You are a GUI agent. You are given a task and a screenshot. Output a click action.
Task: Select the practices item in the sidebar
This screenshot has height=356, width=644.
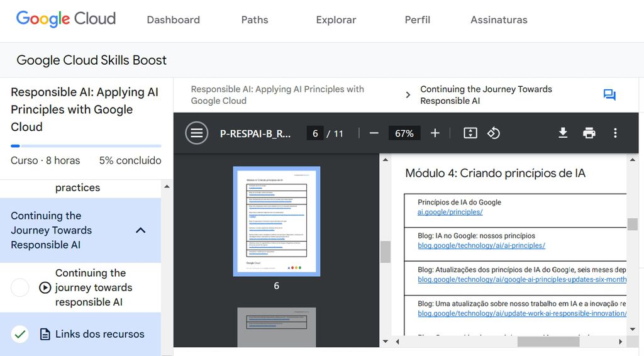[77, 187]
